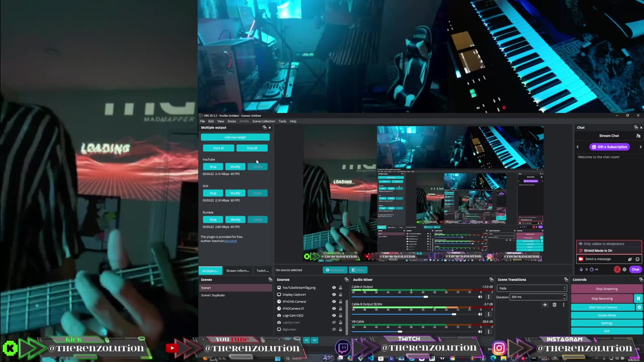Lock the YouTubeStreamTag.png source

tap(341, 288)
